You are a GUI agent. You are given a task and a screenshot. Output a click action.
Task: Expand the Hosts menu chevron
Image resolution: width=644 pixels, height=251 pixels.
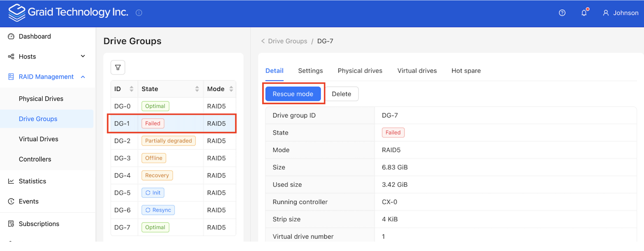coord(83,56)
